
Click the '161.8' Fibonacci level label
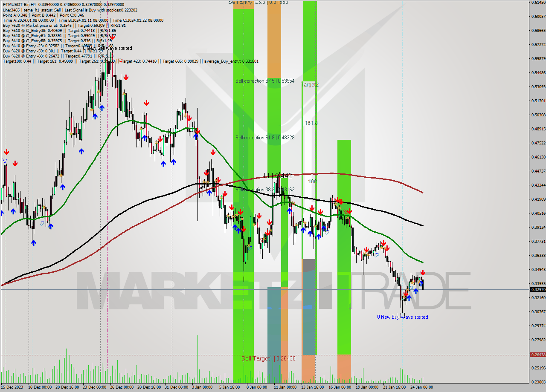311,123
